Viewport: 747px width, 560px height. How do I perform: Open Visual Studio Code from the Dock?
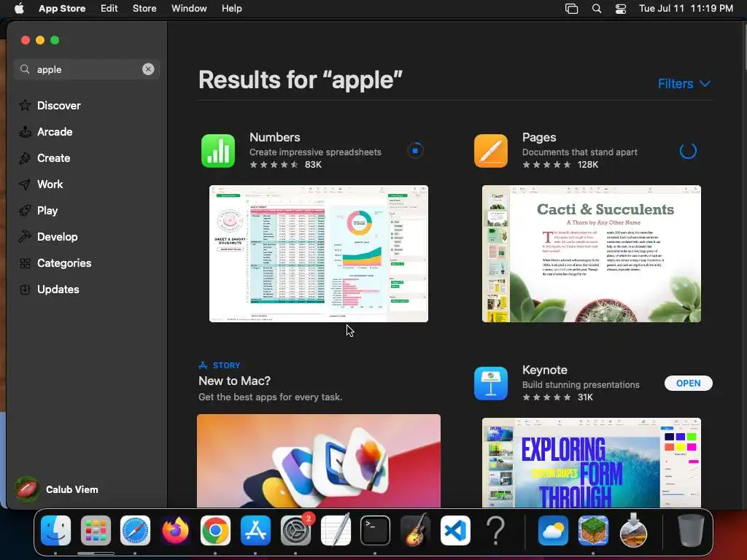click(455, 530)
